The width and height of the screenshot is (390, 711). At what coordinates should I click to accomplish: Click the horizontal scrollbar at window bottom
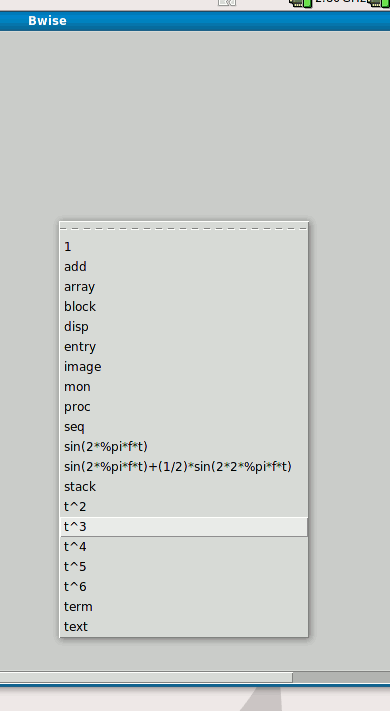click(146, 677)
